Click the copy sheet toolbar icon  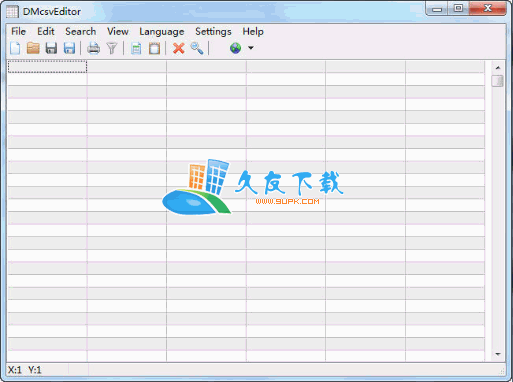[136, 48]
